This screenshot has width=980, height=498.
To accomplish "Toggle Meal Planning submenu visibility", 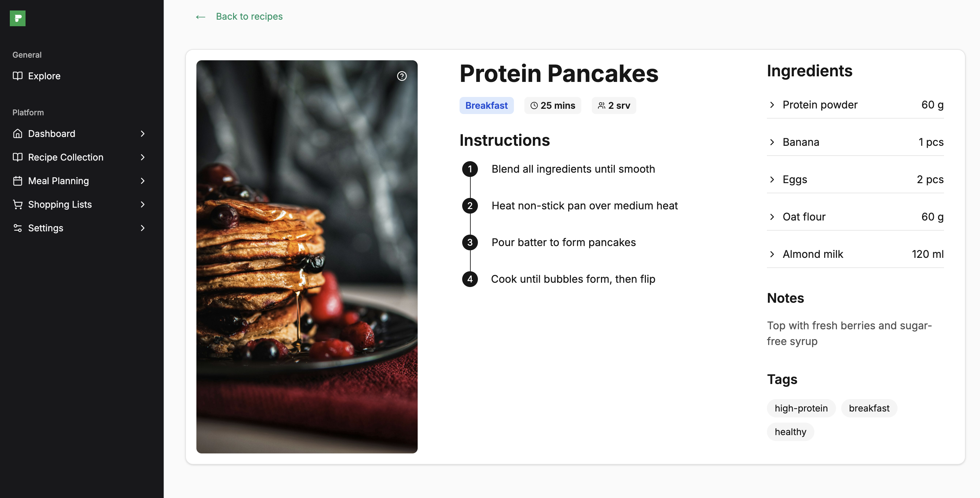I will (x=143, y=181).
